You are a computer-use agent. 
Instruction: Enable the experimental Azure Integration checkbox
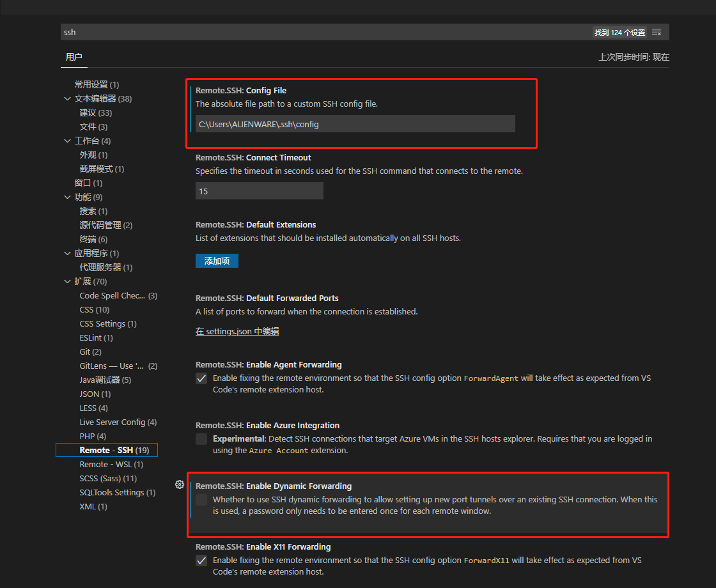(x=201, y=438)
